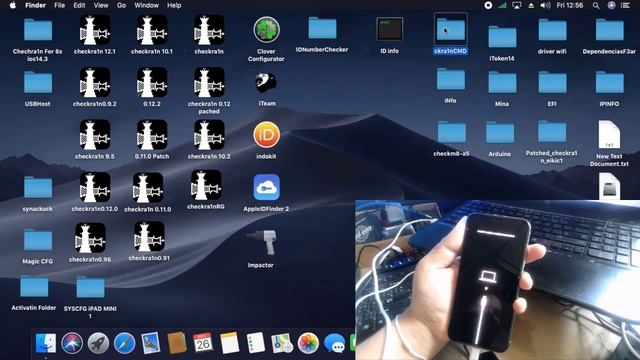The height and width of the screenshot is (360, 640).
Task: Open the Help menu
Action: coord(174,5)
